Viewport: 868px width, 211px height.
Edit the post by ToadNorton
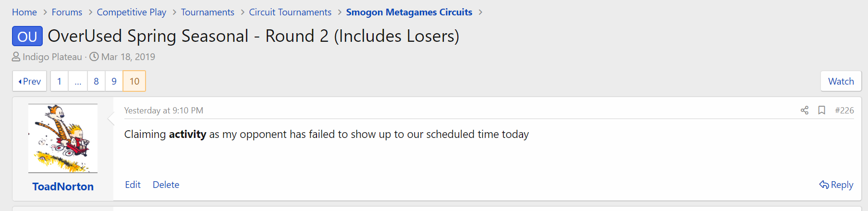[x=133, y=185]
